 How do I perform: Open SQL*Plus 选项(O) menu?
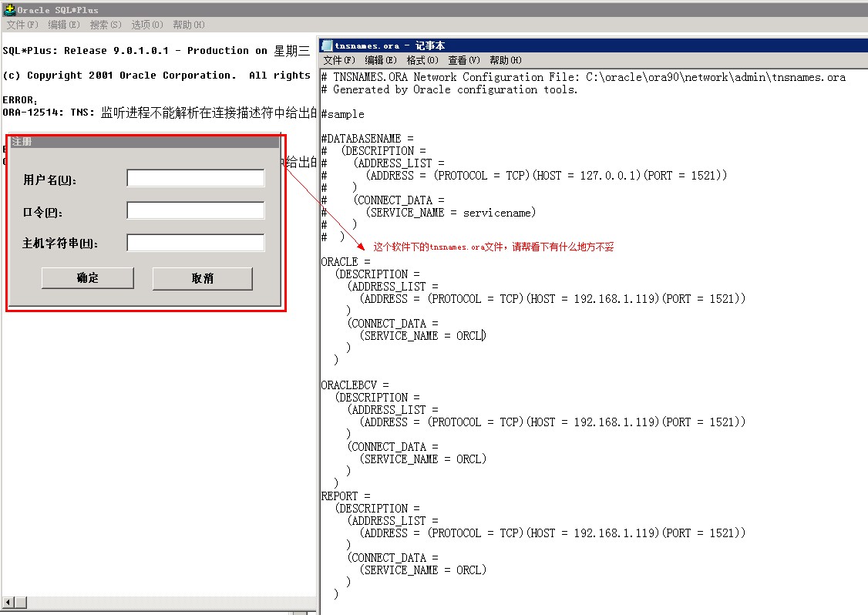pos(146,25)
